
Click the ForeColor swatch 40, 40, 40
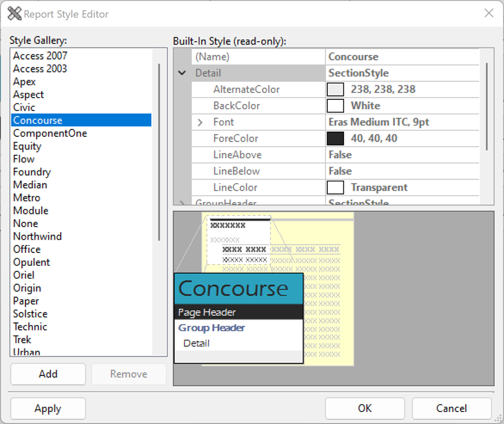(335, 139)
